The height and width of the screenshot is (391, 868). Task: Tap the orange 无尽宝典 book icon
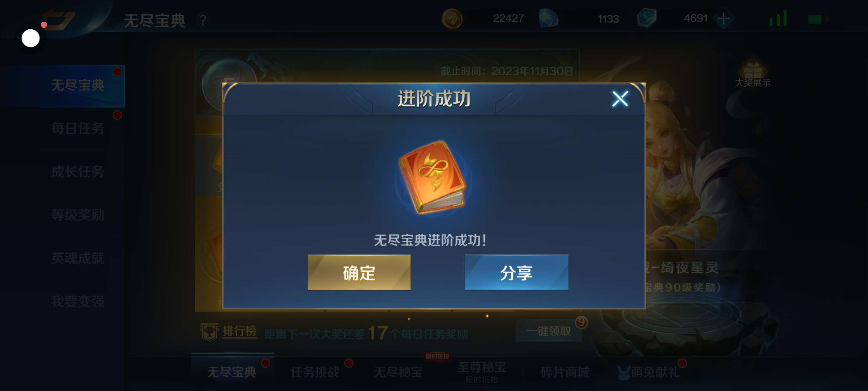pos(433,177)
